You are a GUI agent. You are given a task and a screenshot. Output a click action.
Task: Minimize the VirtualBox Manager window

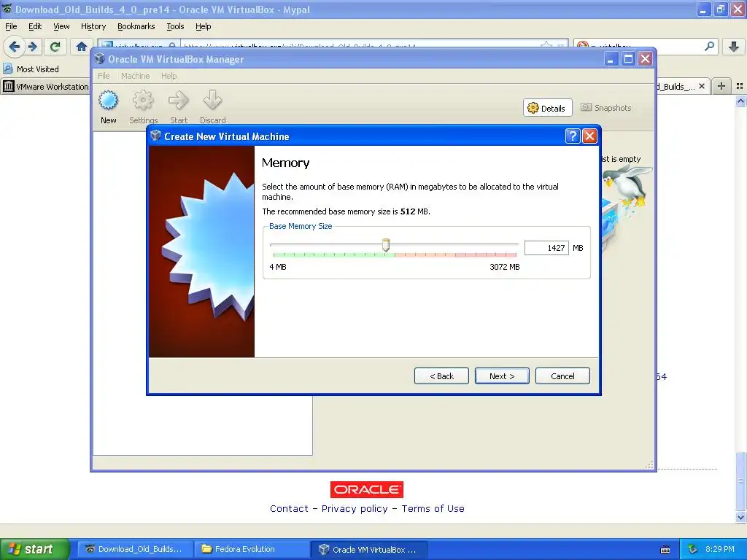[x=611, y=59]
